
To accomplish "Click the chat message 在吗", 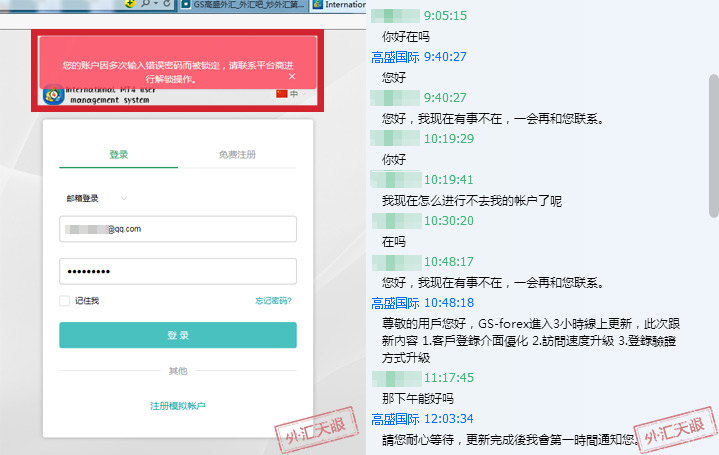I will 393,242.
